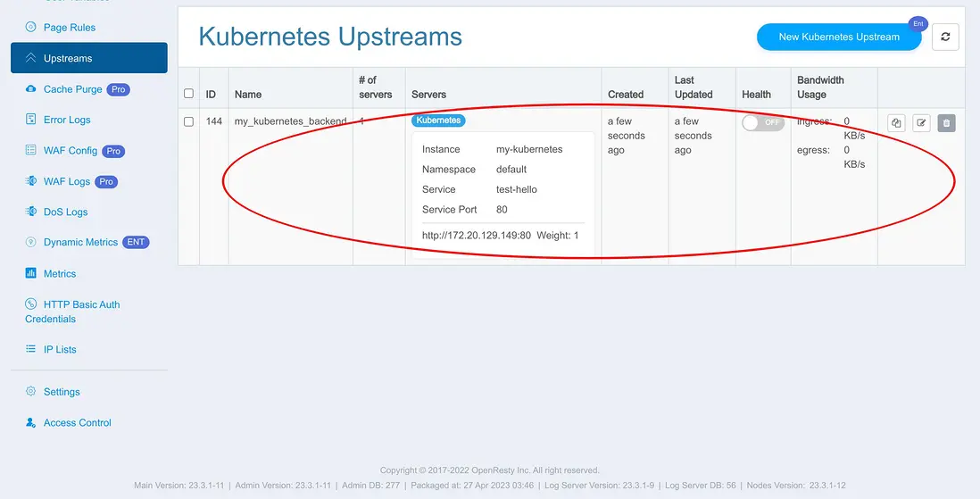Click the Pro badge on WAF Config

point(113,151)
